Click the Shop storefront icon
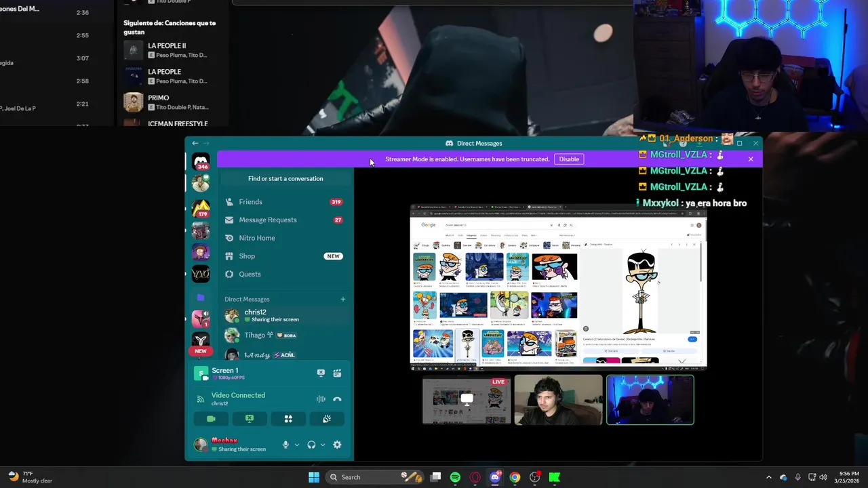Screen dimensions: 868x488 click(x=229, y=256)
